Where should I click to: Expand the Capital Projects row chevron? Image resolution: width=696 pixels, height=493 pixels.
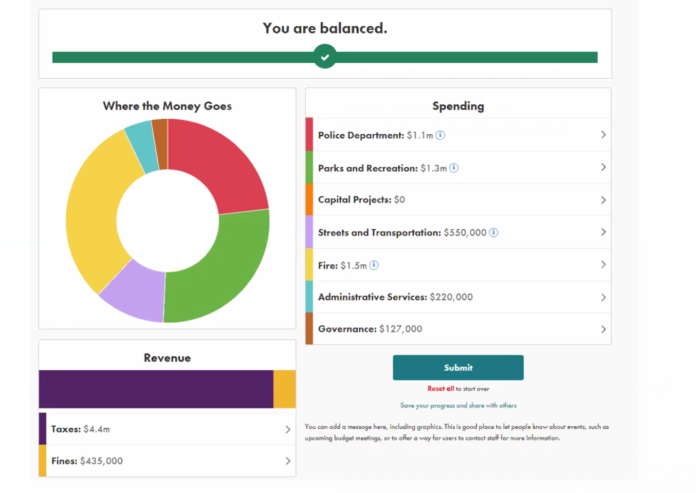(x=602, y=200)
